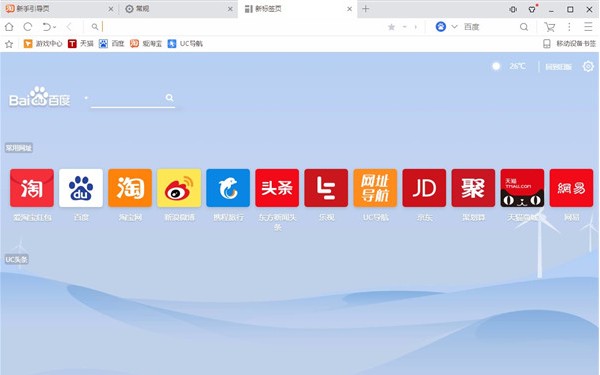Select the 常用网址 section label
Viewport: 600px width, 375px height.
coord(19,148)
